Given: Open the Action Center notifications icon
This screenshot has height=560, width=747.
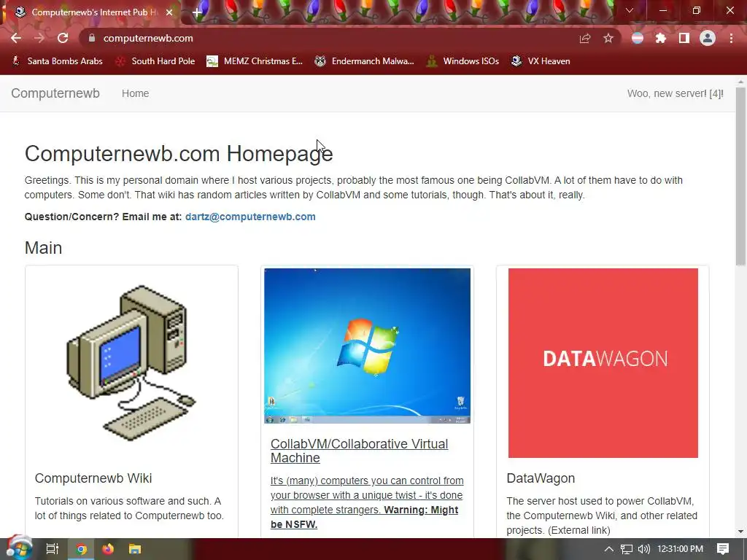Looking at the screenshot, I should (723, 549).
